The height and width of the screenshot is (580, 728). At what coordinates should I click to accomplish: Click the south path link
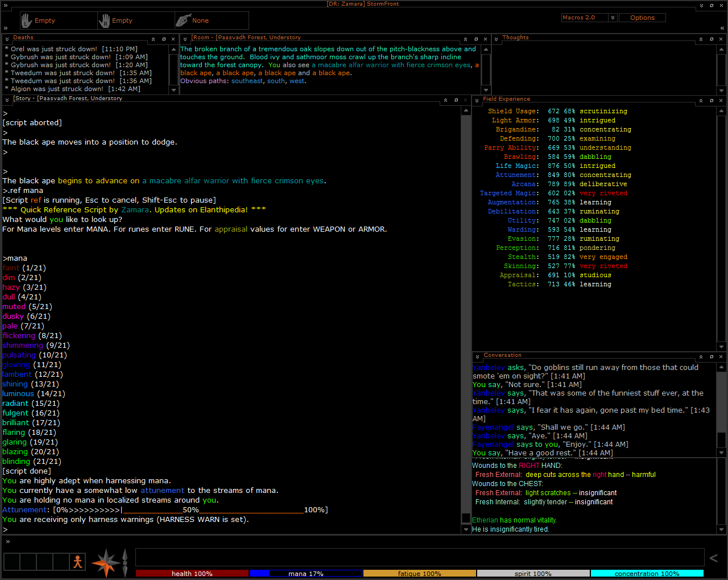tap(276, 81)
